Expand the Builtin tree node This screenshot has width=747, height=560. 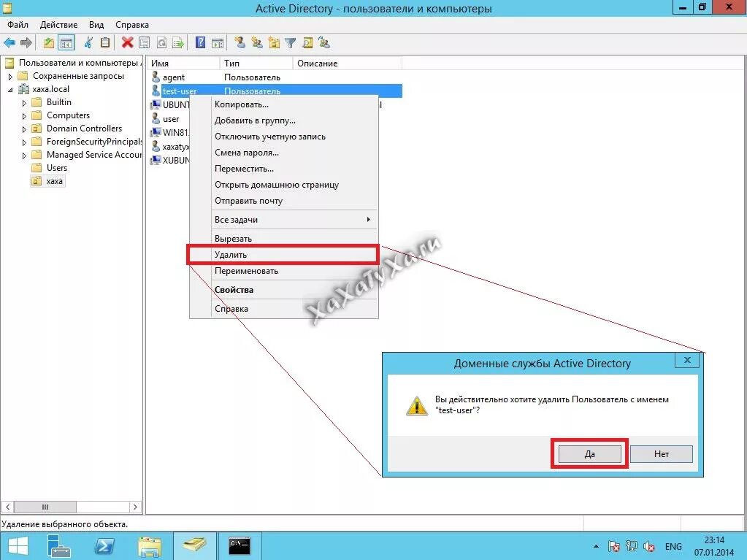coord(24,102)
